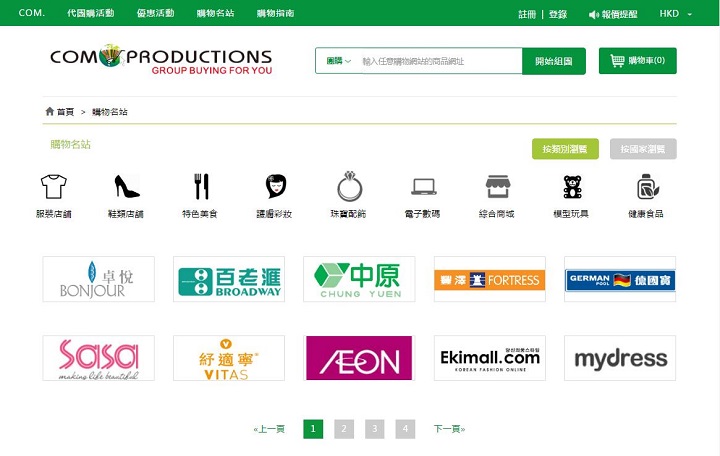Screen dimensions: 720x456
Task: Open the Chung Yuen store thumbnail
Action: pyautogui.click(x=359, y=279)
